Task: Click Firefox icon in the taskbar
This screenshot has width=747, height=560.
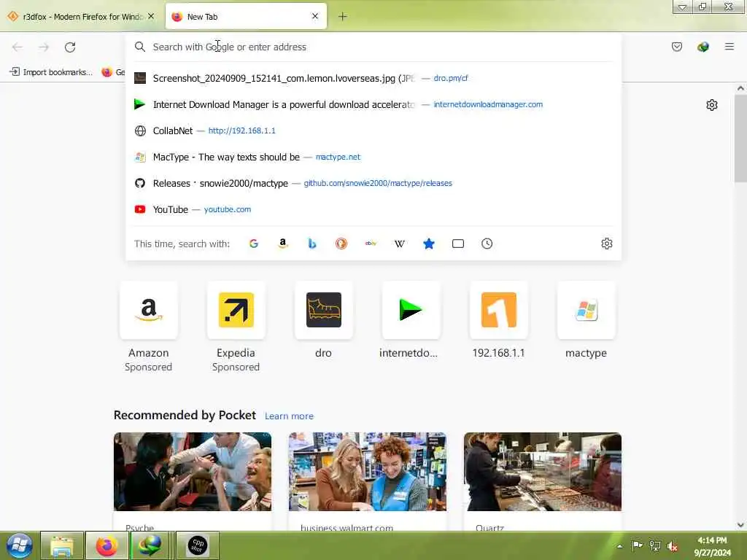Action: (x=107, y=545)
